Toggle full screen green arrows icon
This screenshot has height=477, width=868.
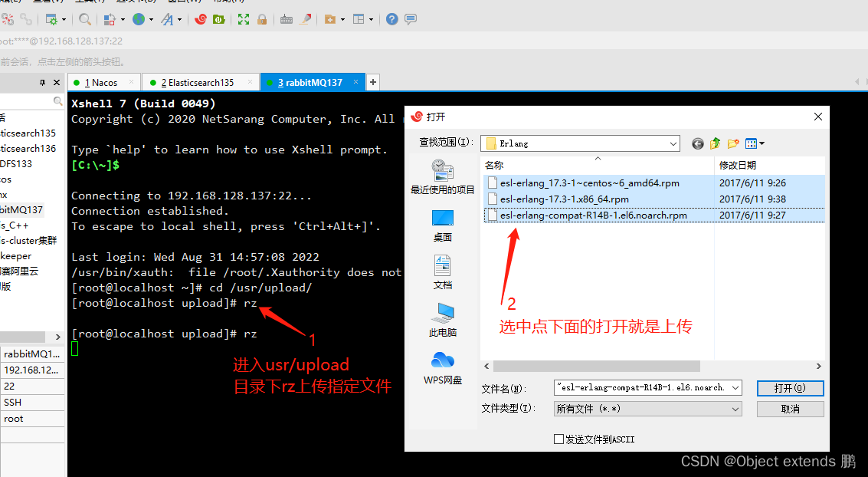click(244, 19)
